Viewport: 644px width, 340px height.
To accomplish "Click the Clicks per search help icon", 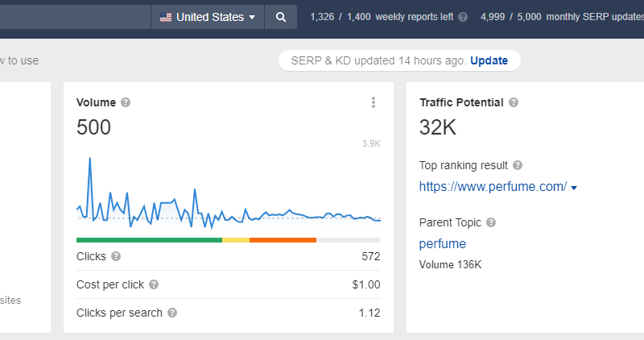I will [172, 313].
